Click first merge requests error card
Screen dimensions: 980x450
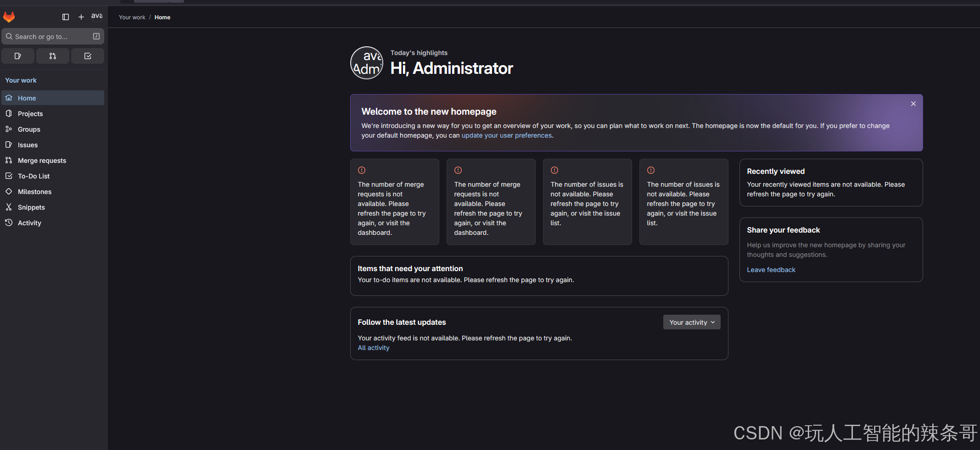pyautogui.click(x=395, y=202)
